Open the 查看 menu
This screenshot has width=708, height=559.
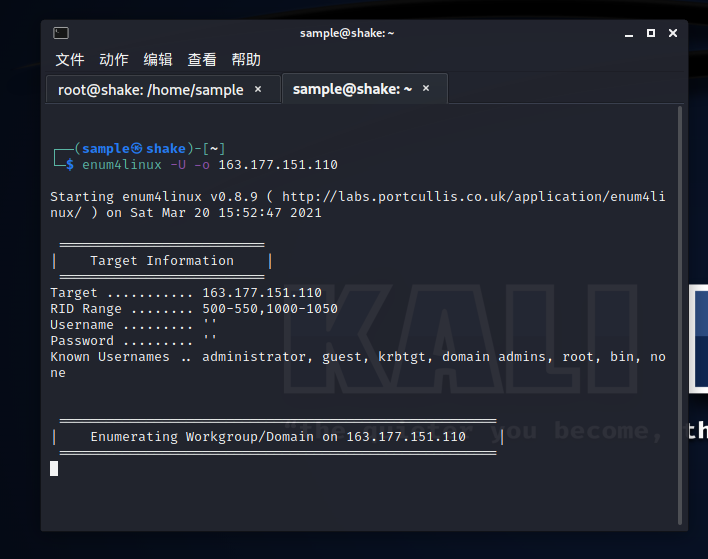pos(202,60)
